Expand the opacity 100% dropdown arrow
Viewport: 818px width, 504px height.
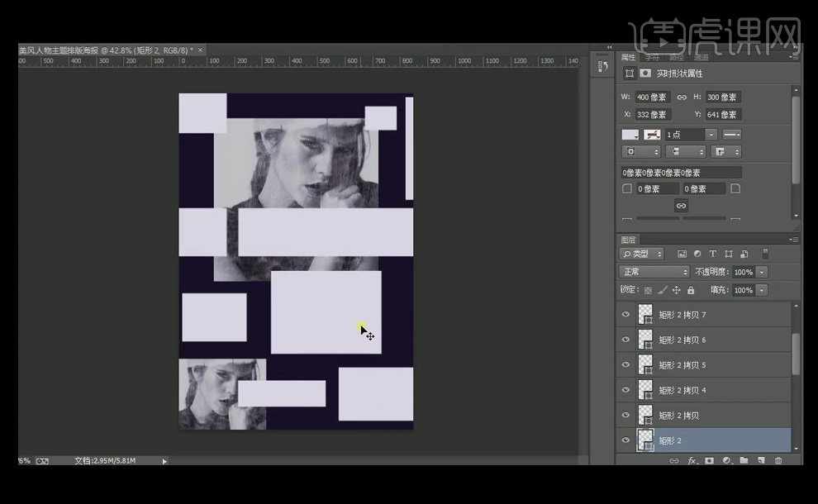pyautogui.click(x=761, y=272)
